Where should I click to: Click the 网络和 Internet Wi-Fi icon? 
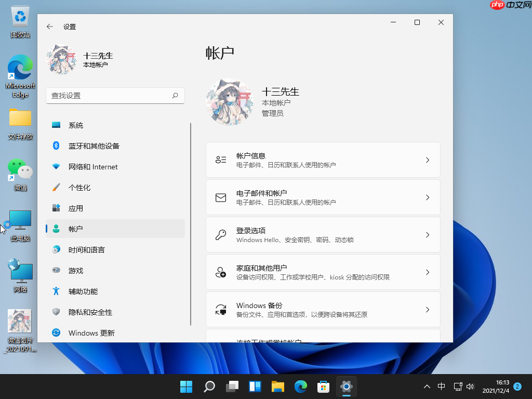[55, 166]
